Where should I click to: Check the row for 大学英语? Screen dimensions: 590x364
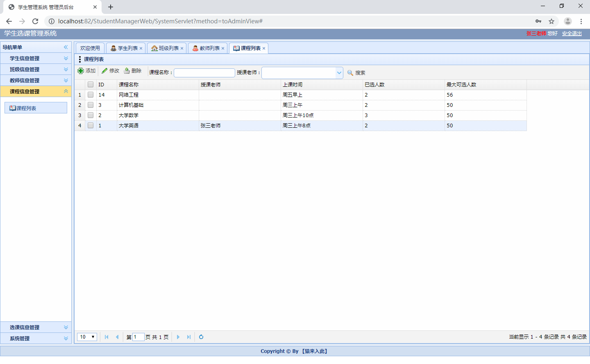click(91, 125)
